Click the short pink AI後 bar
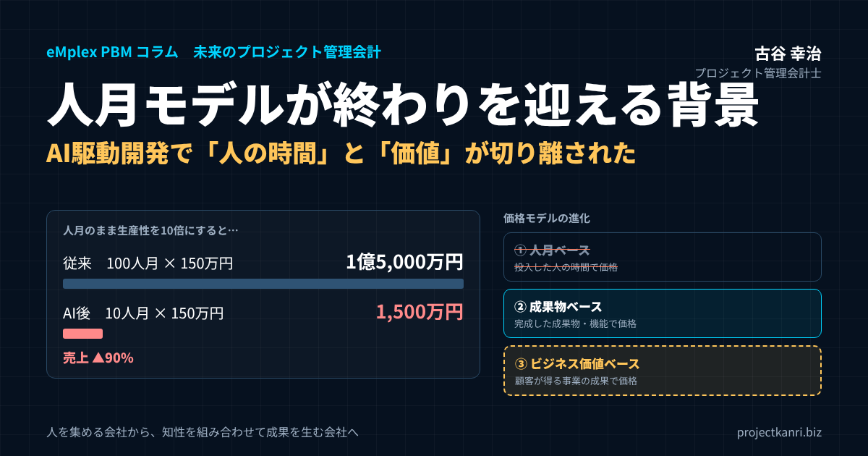Viewport: 868px width, 456px height. 82,334
